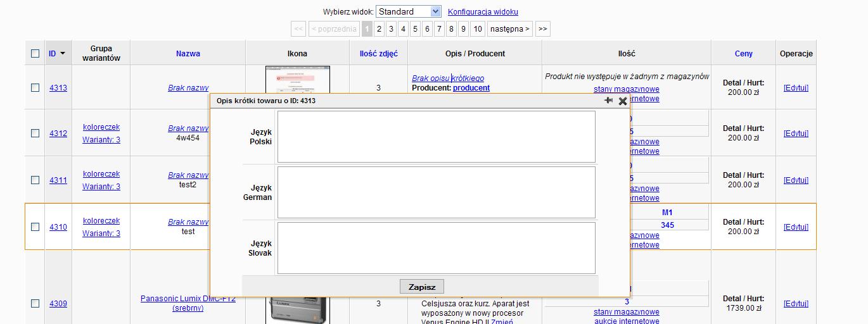This screenshot has height=324, width=868.
Task: Click the następna next page button
Action: pos(509,28)
